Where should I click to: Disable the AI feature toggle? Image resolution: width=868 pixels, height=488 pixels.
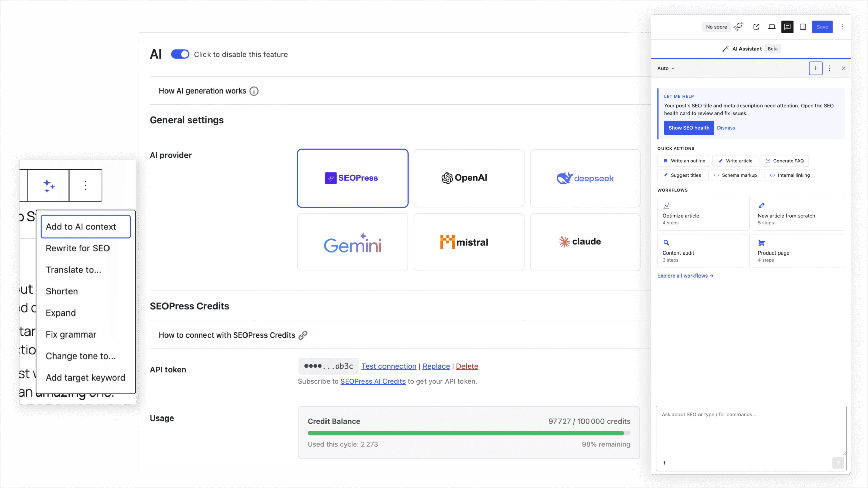180,54
